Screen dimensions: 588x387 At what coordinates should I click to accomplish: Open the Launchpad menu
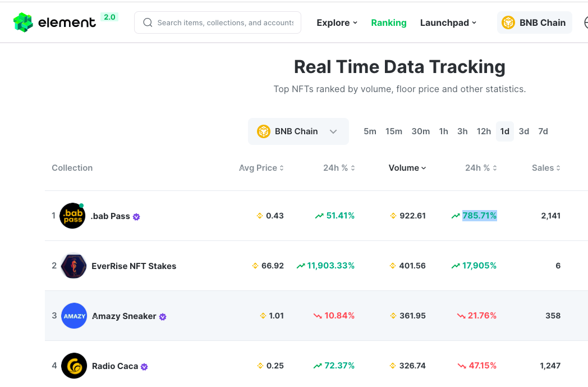point(448,23)
